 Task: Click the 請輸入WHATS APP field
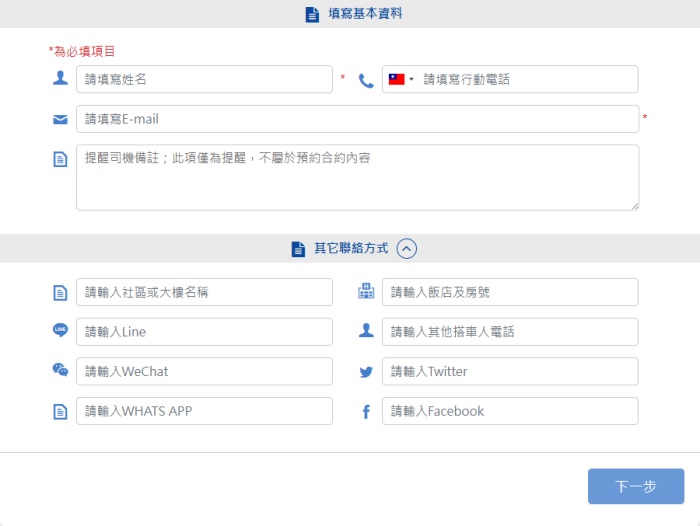[205, 411]
